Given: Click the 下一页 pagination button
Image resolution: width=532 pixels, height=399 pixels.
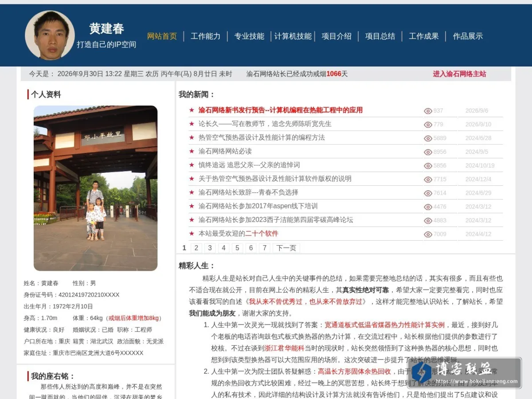Looking at the screenshot, I should click(x=286, y=248).
